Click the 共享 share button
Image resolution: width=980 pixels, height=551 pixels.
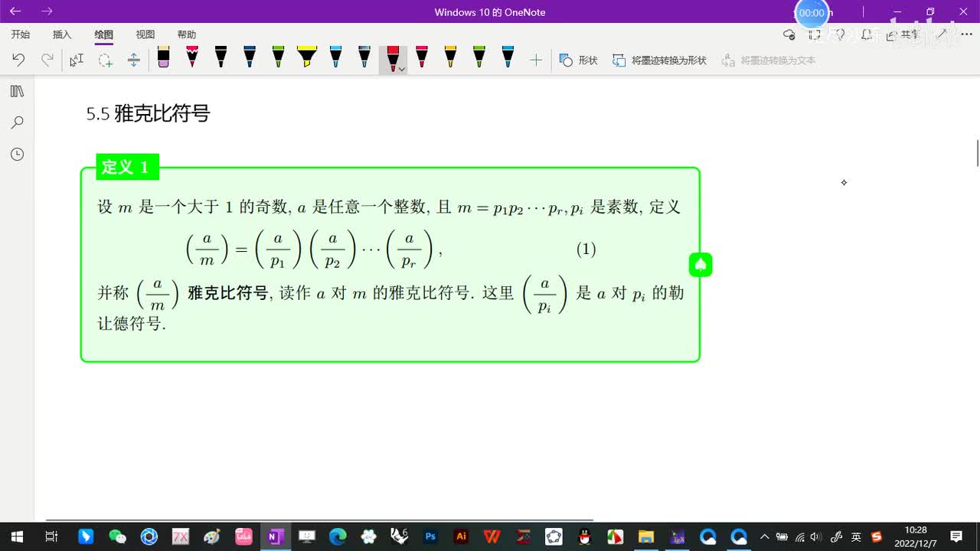tap(902, 34)
